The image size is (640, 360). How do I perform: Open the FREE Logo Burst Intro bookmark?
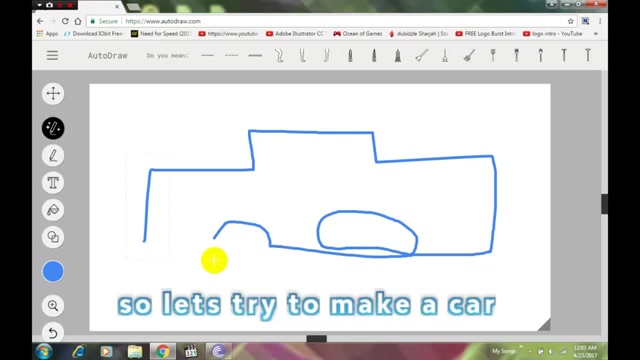click(x=485, y=34)
